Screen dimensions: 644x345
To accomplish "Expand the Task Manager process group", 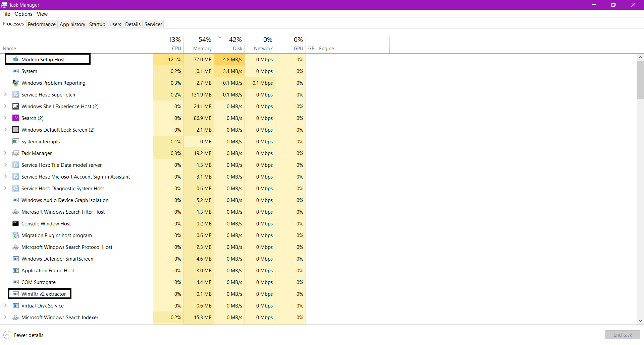I will pyautogui.click(x=5, y=153).
